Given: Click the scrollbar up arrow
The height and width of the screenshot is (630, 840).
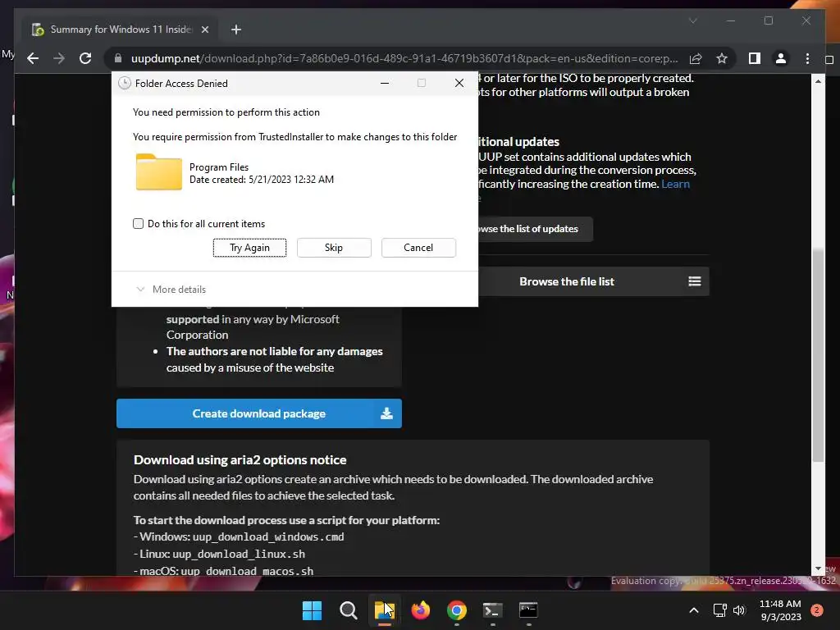Looking at the screenshot, I should click(818, 81).
